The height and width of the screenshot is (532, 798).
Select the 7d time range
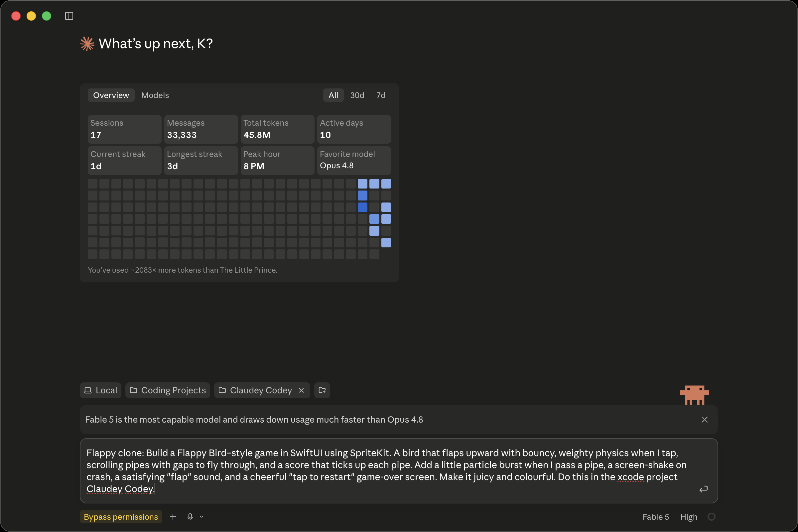(x=381, y=95)
